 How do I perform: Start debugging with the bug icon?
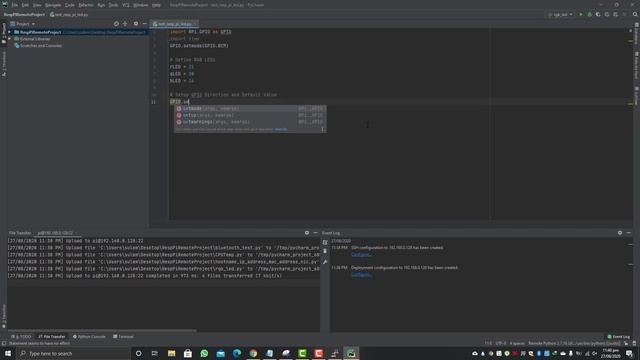[589, 14]
